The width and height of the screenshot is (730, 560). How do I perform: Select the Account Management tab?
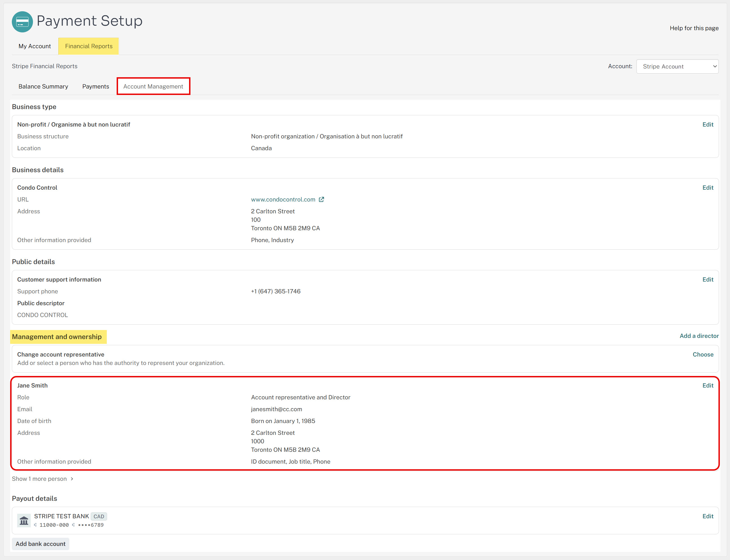click(x=153, y=86)
